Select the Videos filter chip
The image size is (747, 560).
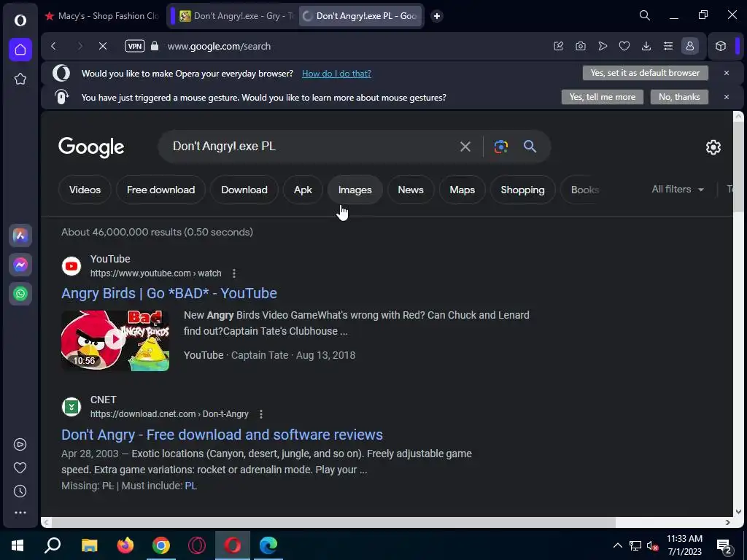click(x=85, y=190)
